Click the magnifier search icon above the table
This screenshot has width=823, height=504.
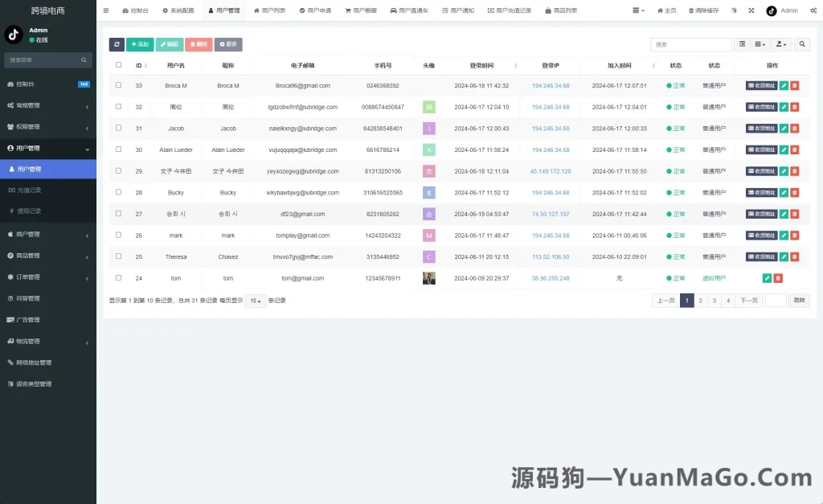802,45
